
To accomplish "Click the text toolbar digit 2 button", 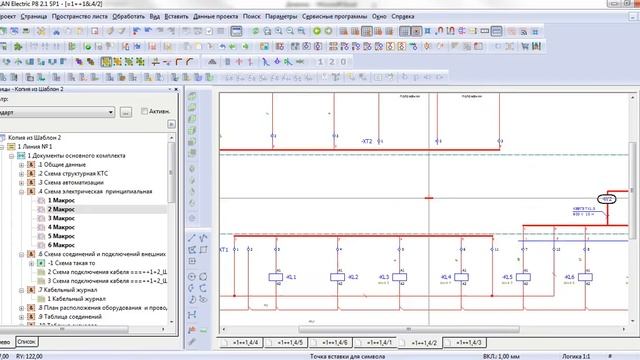I will 331,62.
